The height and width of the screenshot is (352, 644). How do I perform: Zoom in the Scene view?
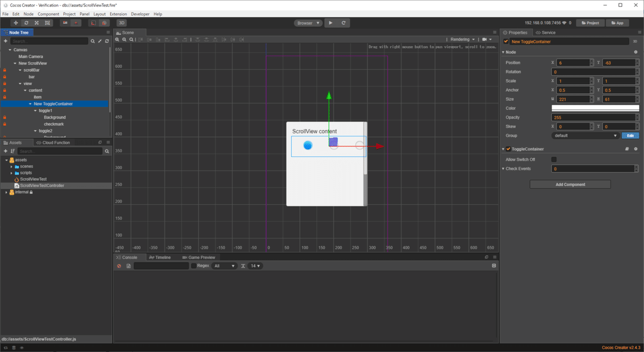pyautogui.click(x=118, y=39)
